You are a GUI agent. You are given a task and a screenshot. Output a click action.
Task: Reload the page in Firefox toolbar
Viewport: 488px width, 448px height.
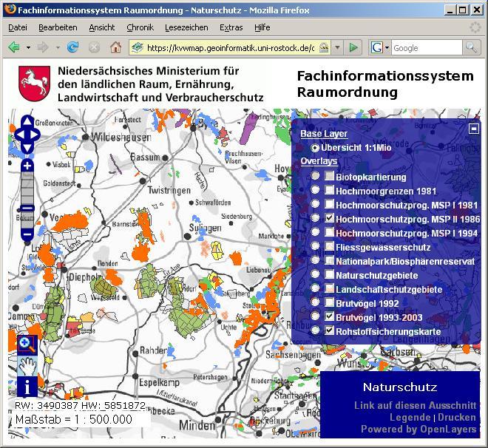[72, 47]
